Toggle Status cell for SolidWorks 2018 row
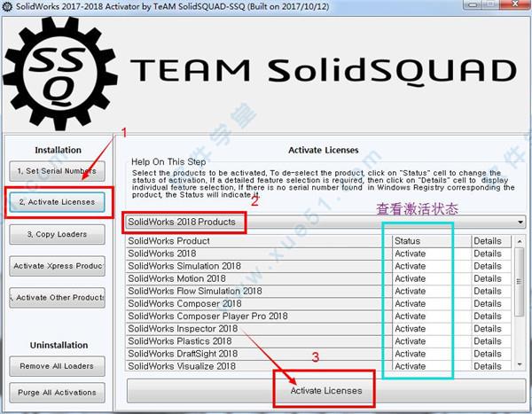The height and width of the screenshot is (414, 532). point(432,254)
